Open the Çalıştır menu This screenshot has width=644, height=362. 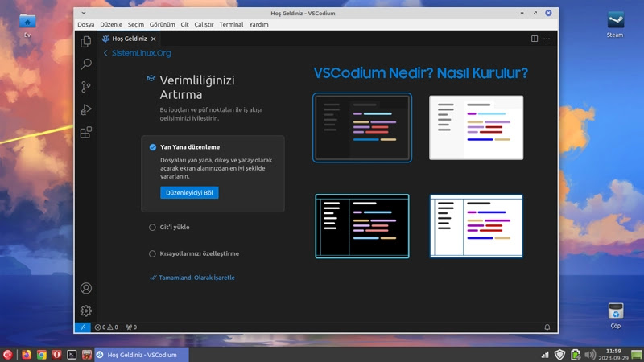[x=204, y=25]
